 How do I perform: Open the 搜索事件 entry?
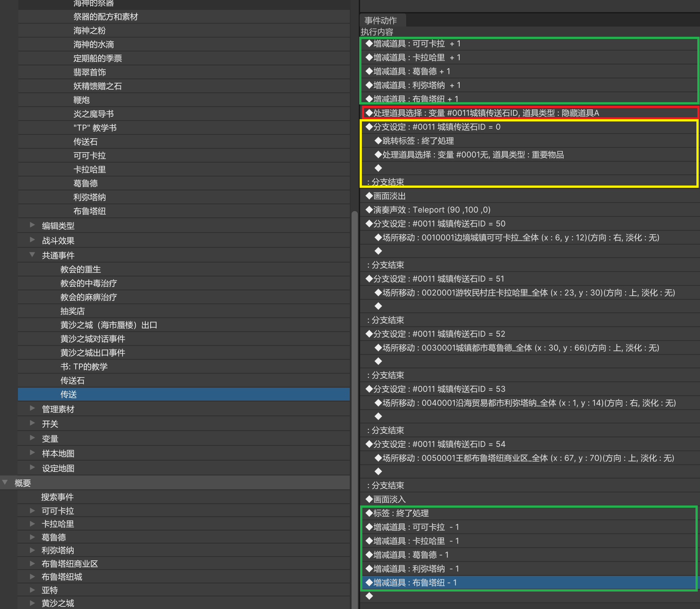click(57, 497)
